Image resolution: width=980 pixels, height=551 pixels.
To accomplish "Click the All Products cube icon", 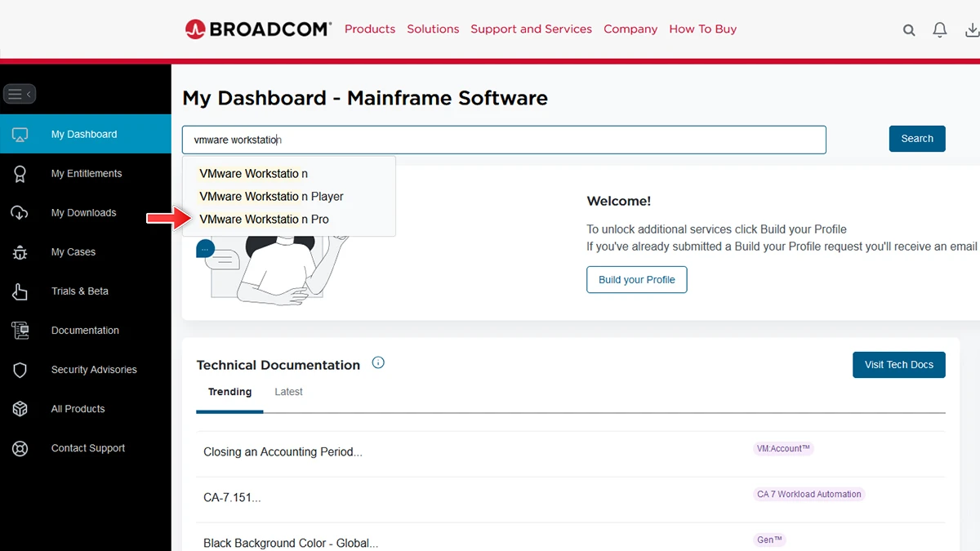I will coord(20,409).
